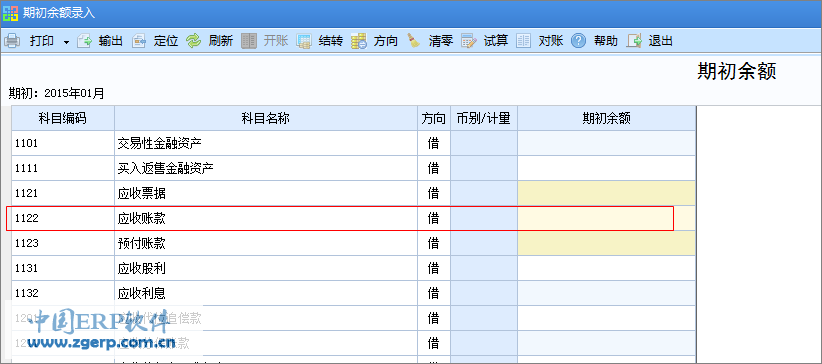
Task: Click the 方向 direction icon
Action: pyautogui.click(x=359, y=41)
